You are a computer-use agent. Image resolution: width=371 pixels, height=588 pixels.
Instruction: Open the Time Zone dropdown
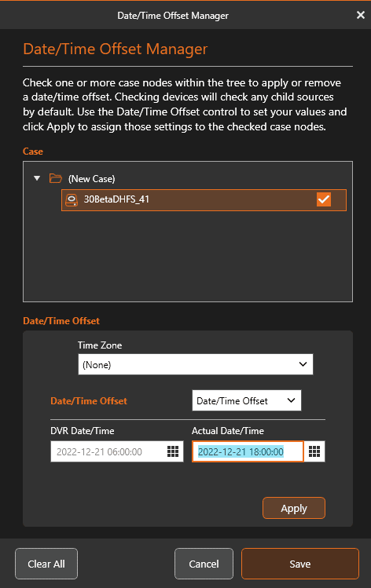click(195, 364)
